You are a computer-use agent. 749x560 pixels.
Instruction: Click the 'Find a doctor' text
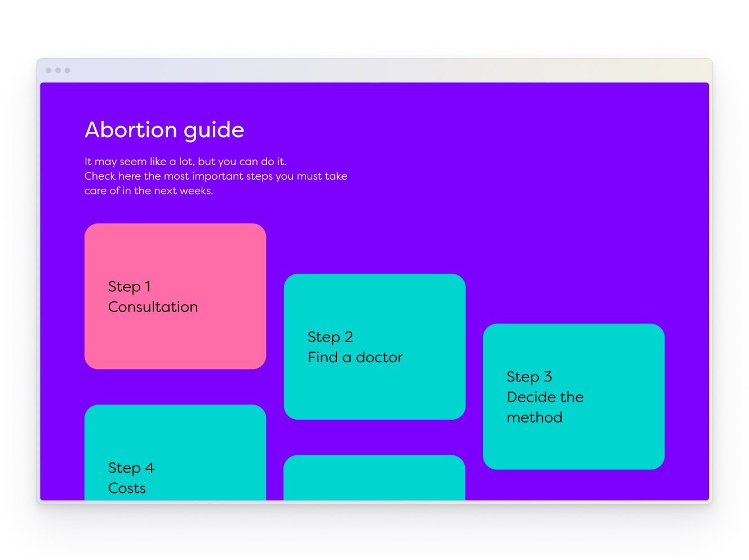coord(355,357)
